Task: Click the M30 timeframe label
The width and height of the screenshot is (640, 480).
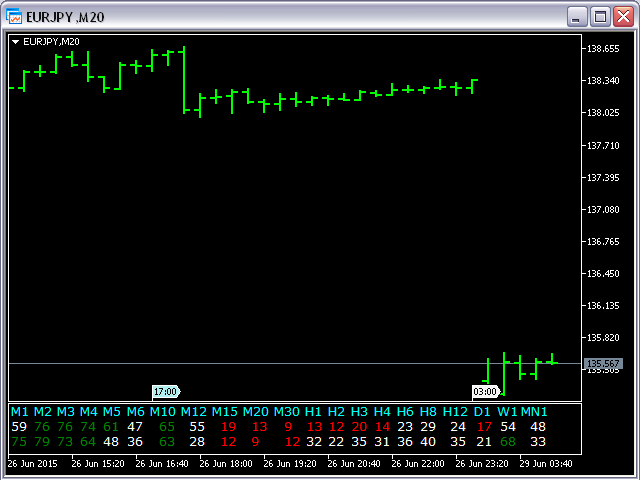Action: [x=287, y=411]
